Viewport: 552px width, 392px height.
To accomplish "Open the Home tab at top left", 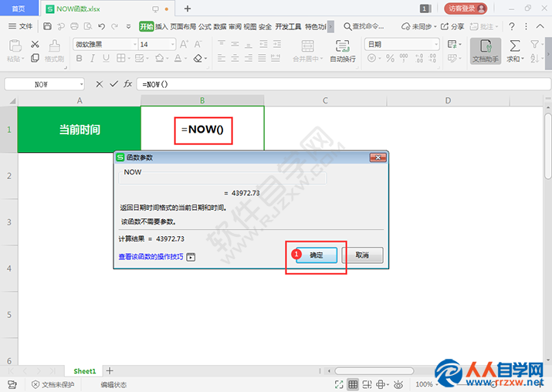I will 19,8.
